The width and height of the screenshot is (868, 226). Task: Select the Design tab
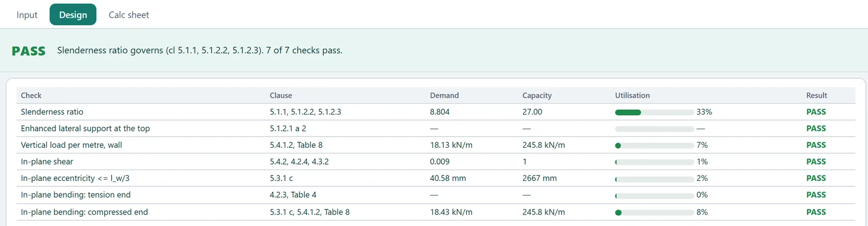click(x=73, y=15)
